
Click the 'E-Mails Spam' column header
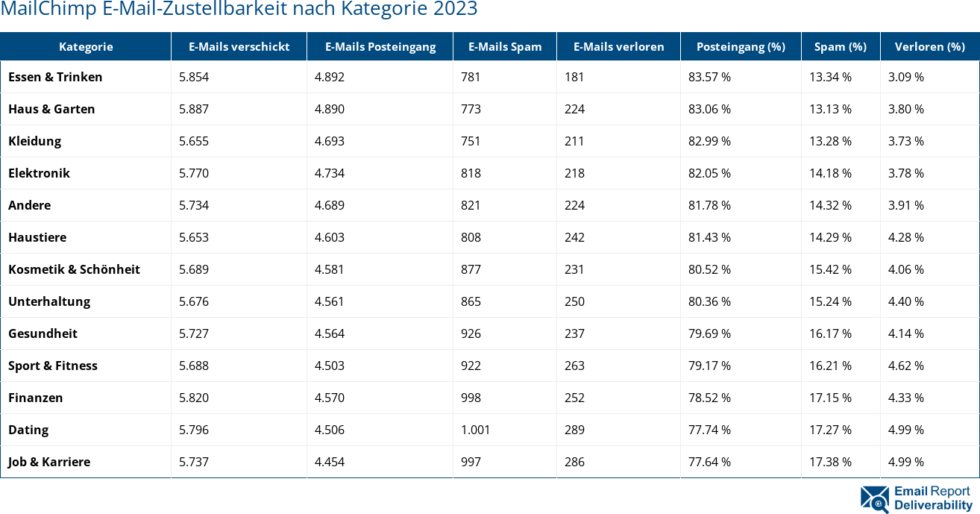pyautogui.click(x=504, y=46)
